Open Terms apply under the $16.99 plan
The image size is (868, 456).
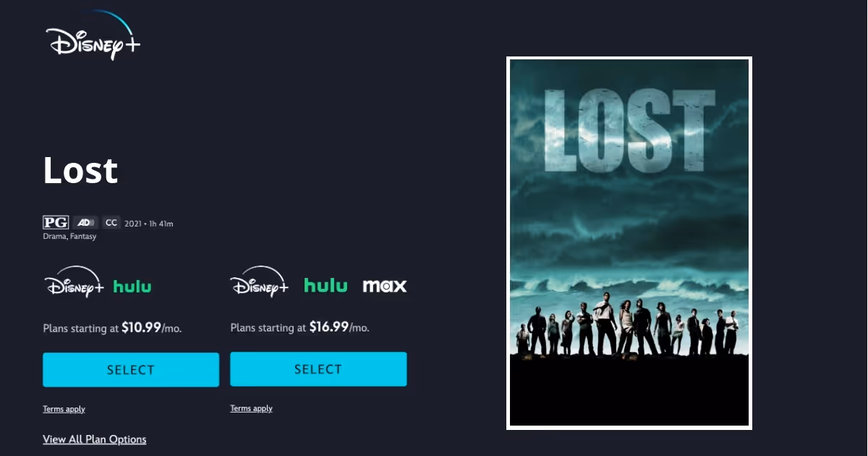pyautogui.click(x=251, y=408)
